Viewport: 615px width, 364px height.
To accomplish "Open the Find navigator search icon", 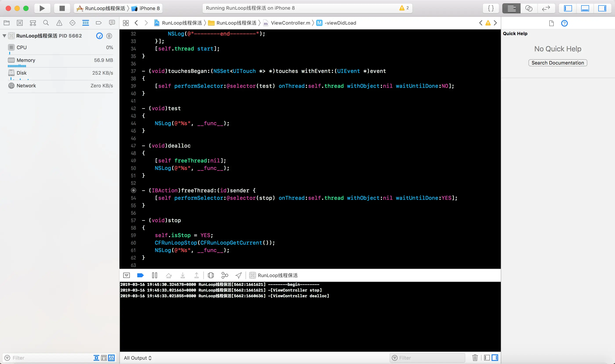I will pyautogui.click(x=46, y=23).
